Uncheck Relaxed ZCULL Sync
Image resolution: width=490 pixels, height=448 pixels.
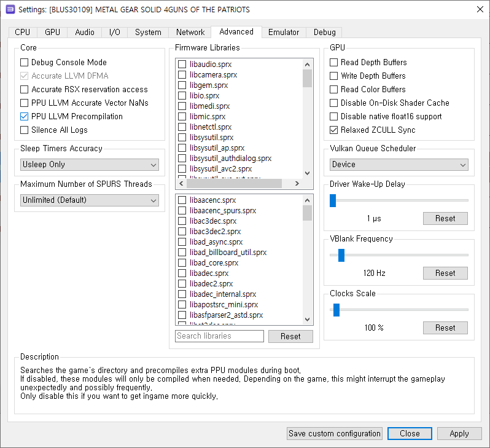pyautogui.click(x=373, y=130)
